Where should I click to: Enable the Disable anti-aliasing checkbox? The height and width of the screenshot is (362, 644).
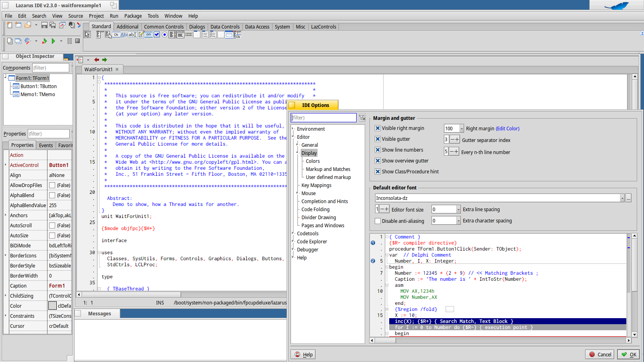(378, 221)
